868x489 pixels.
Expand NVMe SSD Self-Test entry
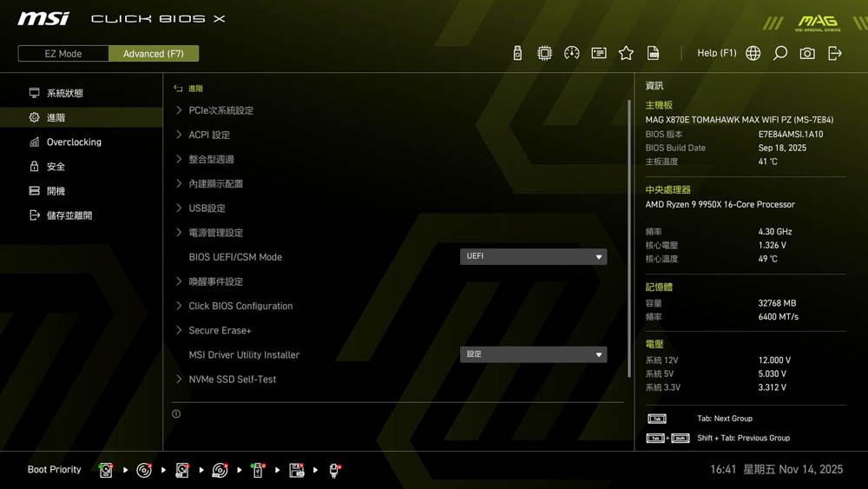232,380
